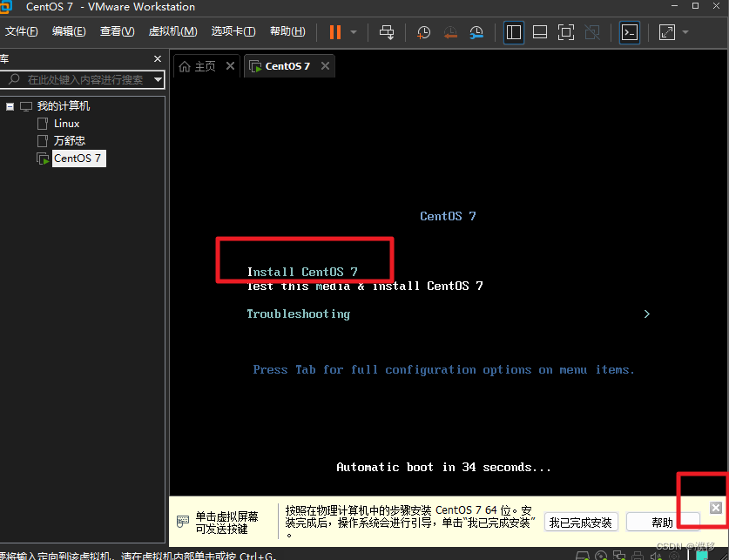Enter full screen mode
This screenshot has height=560, width=729.
pyautogui.click(x=566, y=32)
